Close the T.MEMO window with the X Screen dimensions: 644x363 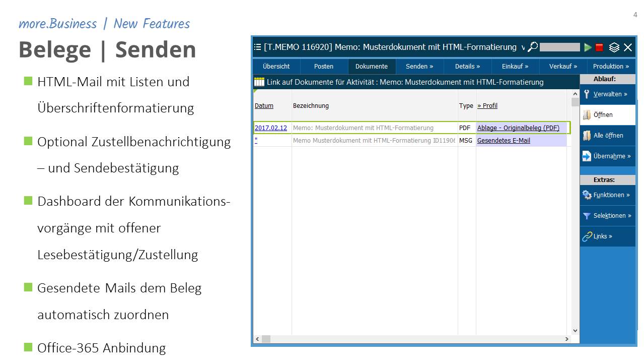[x=628, y=47]
